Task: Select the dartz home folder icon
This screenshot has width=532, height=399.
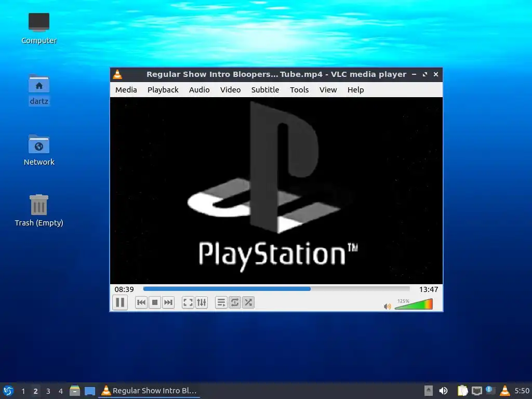Action: 39,89
